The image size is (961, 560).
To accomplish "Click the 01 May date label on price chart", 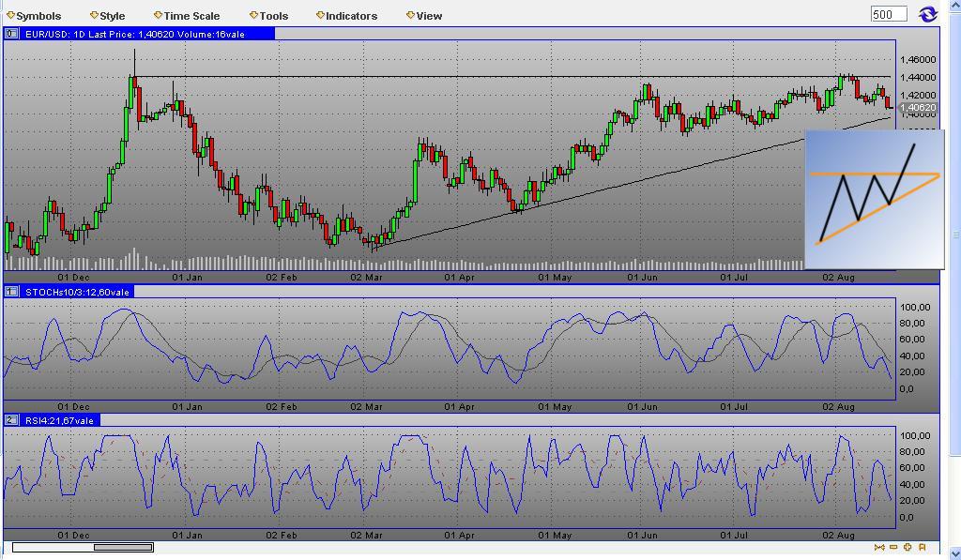I will [555, 278].
